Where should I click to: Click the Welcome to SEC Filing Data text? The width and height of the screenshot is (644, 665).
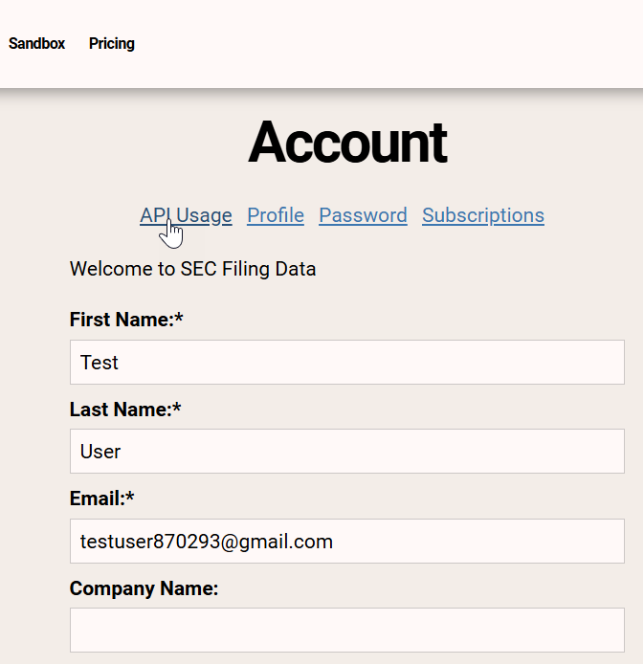pos(192,269)
